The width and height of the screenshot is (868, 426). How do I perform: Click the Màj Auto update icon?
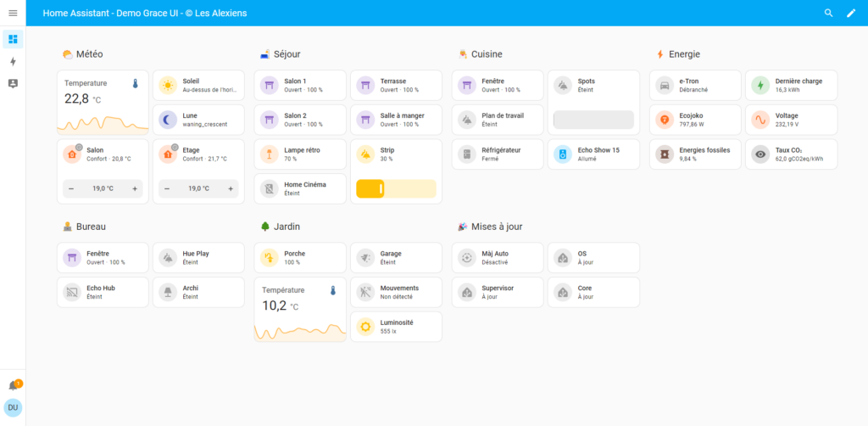tap(467, 258)
